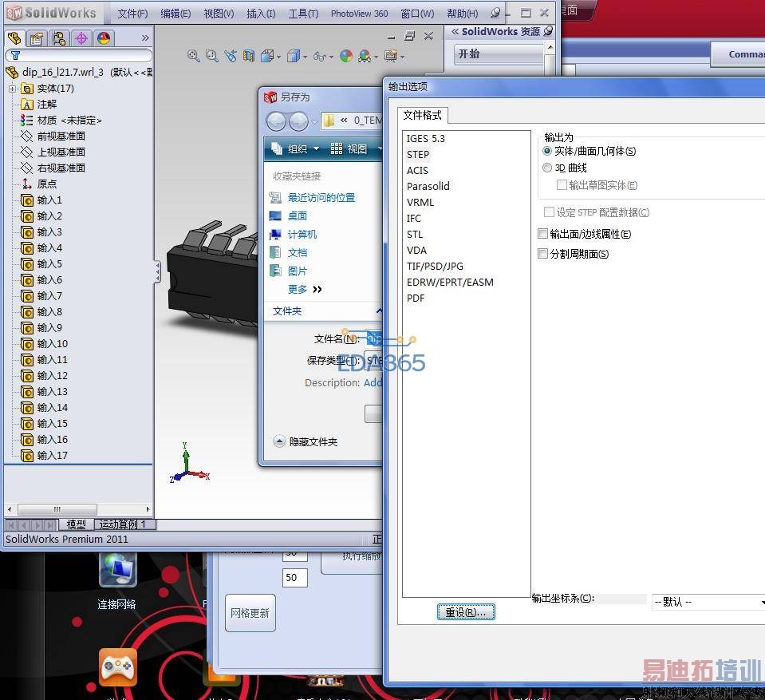Image resolution: width=765 pixels, height=700 pixels.
Task: Select Parasolid in format list
Action: click(x=428, y=187)
